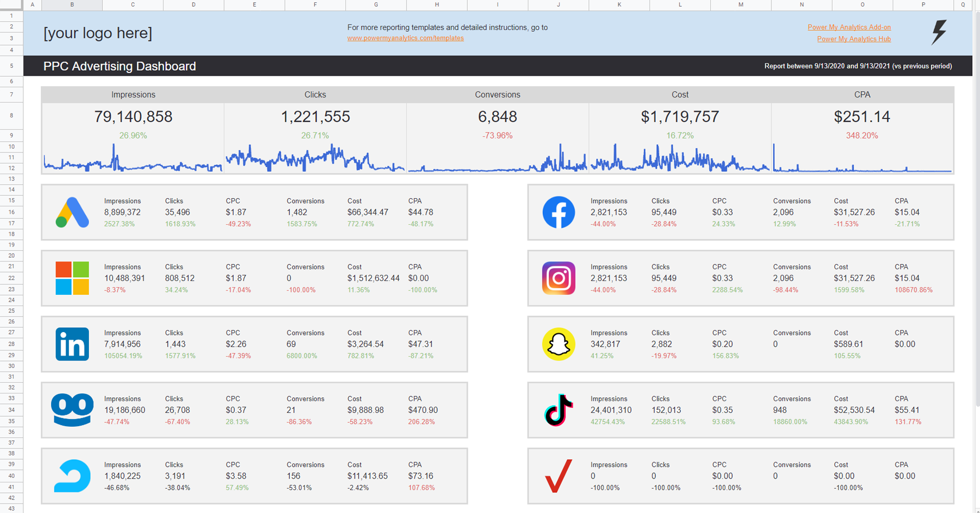Select Facebook CPA change -21.71%
The width and height of the screenshot is (980, 513).
tap(907, 224)
